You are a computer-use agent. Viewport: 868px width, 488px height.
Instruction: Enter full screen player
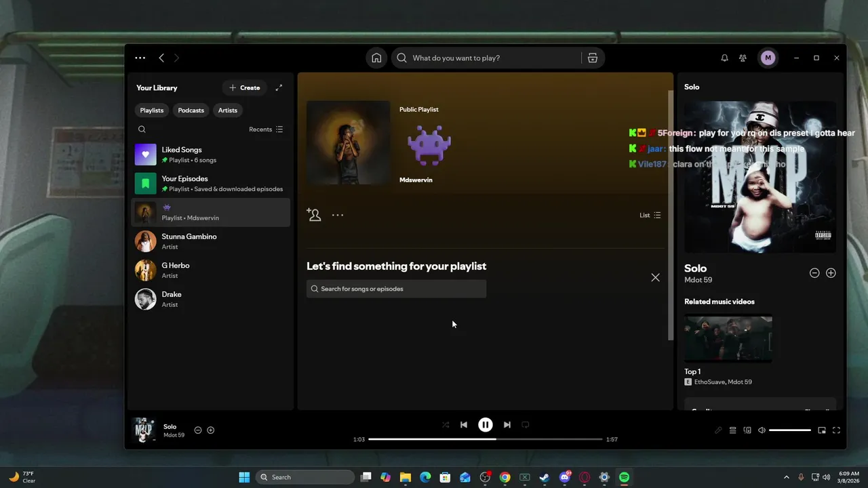(836, 430)
